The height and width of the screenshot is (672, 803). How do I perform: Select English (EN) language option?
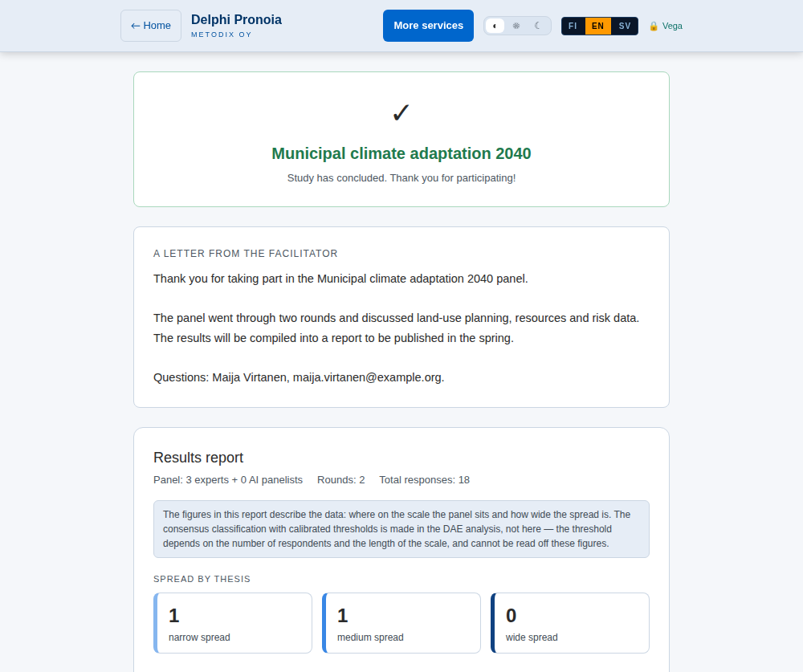597,26
